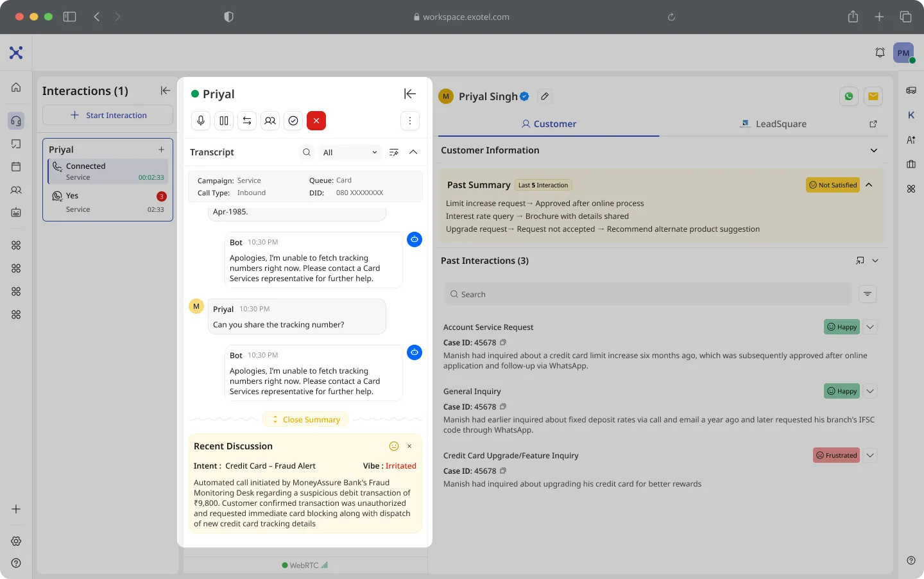Collapse the Past Summary card

869,185
